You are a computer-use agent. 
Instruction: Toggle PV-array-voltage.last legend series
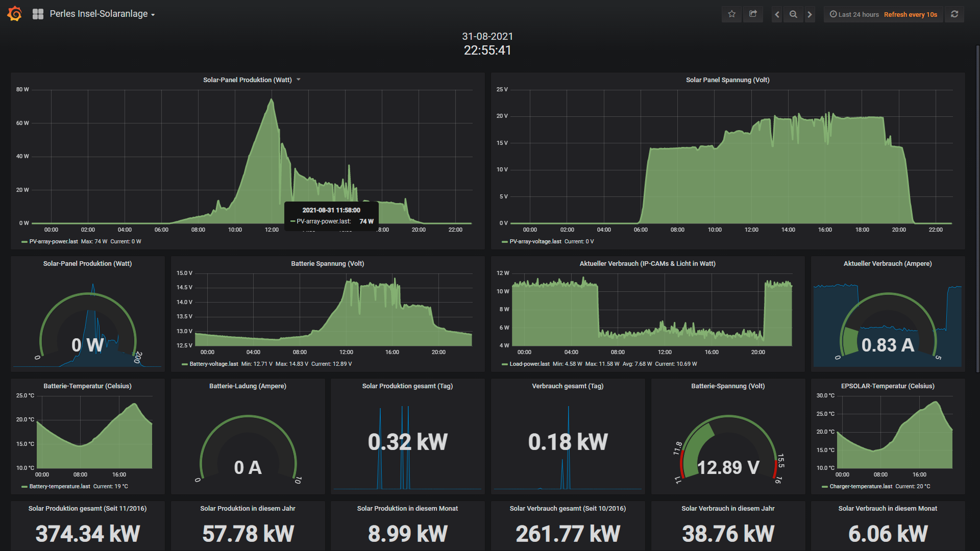pyautogui.click(x=535, y=242)
